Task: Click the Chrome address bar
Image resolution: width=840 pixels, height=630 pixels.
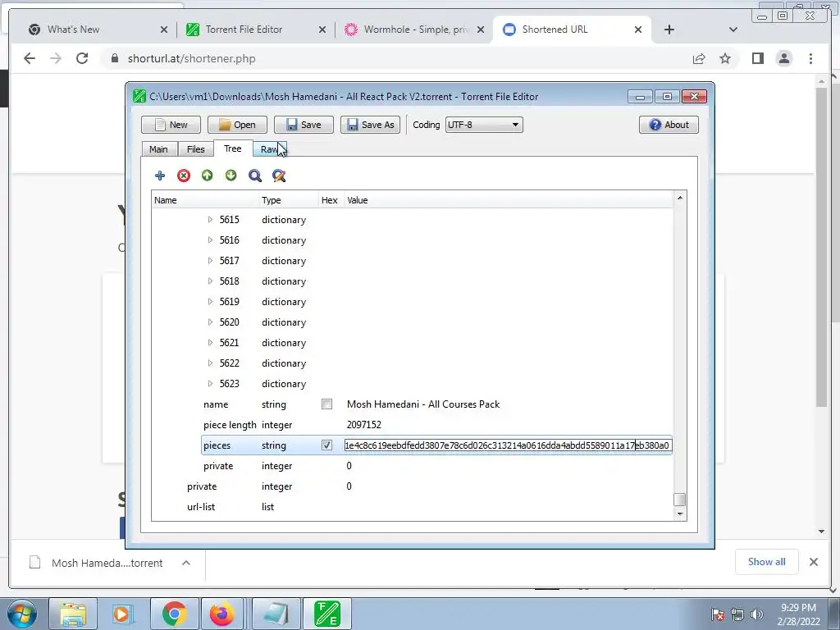Action: point(396,58)
